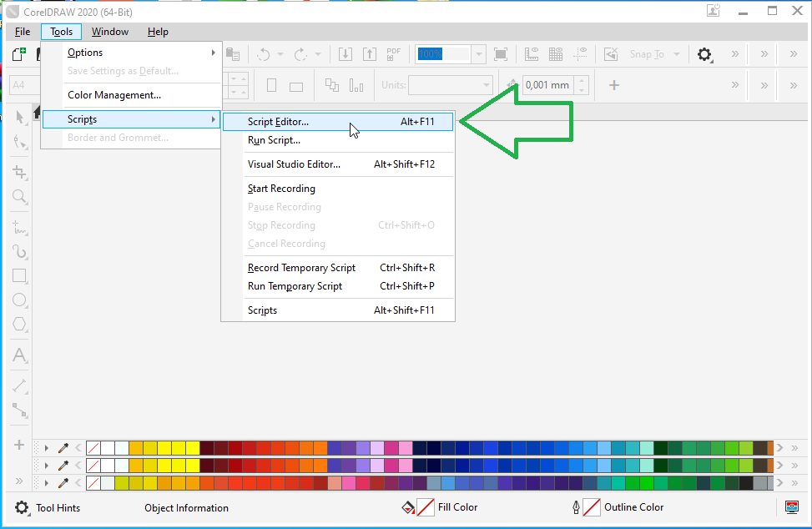The width and height of the screenshot is (812, 529).
Task: Click the Undo arrow icon
Action: pyautogui.click(x=264, y=54)
